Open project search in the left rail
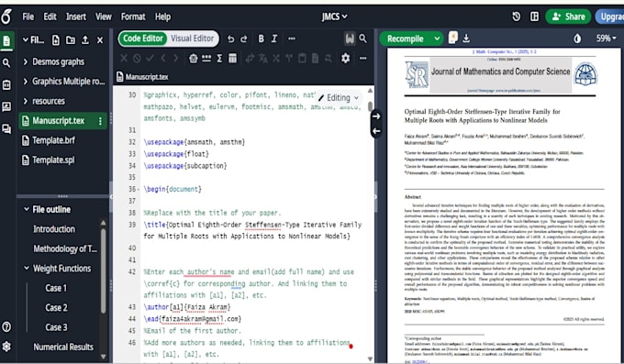The image size is (624, 364). tap(6, 63)
